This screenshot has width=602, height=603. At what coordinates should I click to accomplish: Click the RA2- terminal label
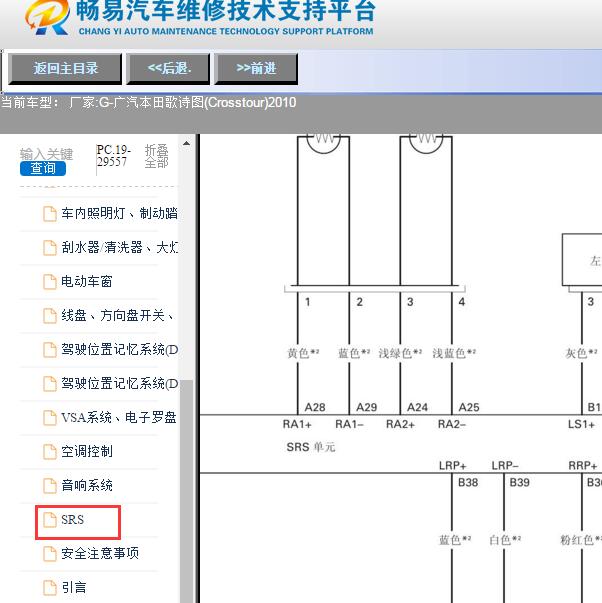pos(452,424)
